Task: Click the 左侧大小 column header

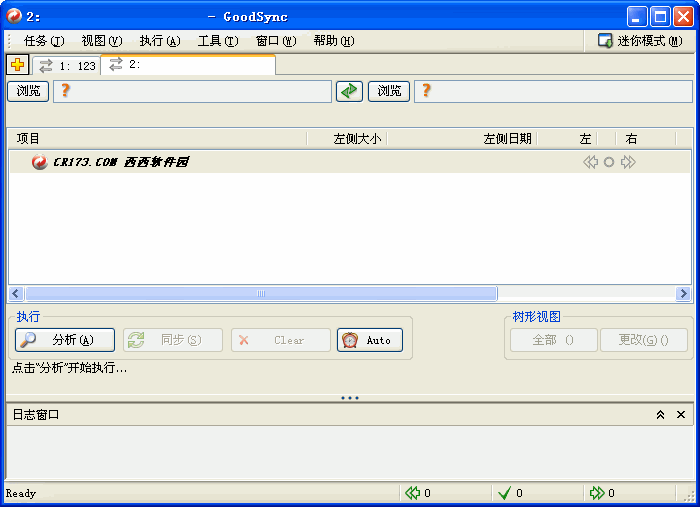Action: (356, 139)
